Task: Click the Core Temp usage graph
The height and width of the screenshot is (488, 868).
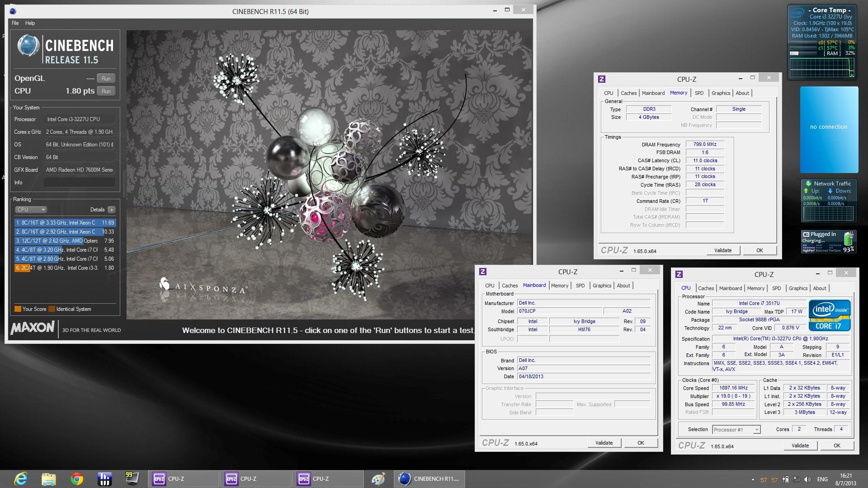Action: pos(822,67)
